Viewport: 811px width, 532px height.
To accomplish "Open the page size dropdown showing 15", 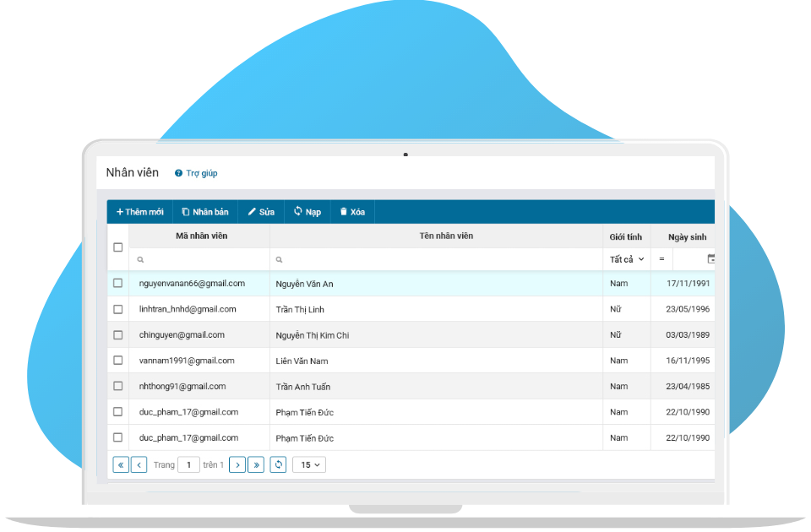I will point(309,464).
